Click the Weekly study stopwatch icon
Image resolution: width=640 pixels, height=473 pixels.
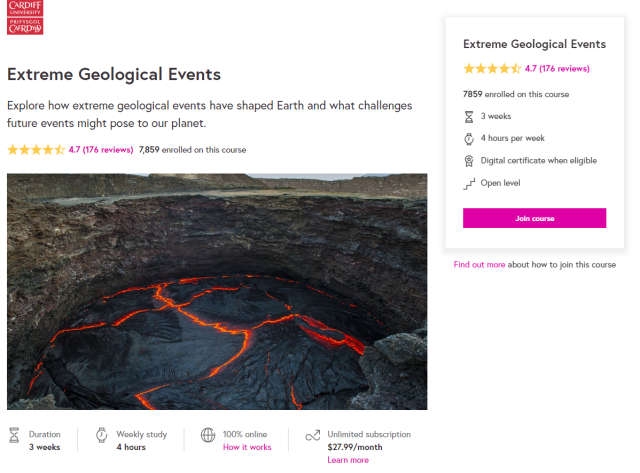[x=102, y=435]
